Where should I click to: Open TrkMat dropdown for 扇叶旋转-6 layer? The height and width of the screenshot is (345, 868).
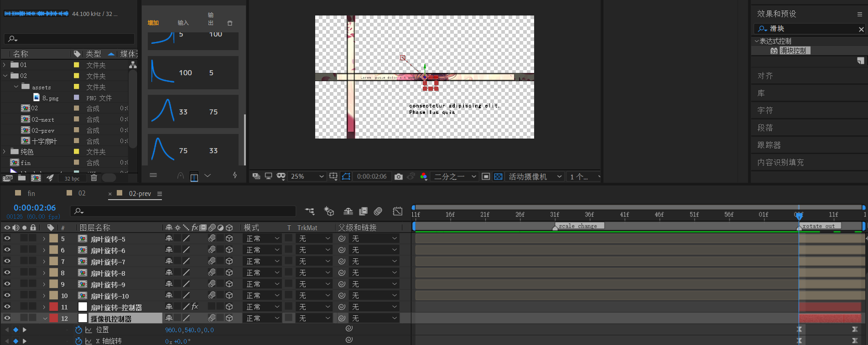pyautogui.click(x=314, y=250)
